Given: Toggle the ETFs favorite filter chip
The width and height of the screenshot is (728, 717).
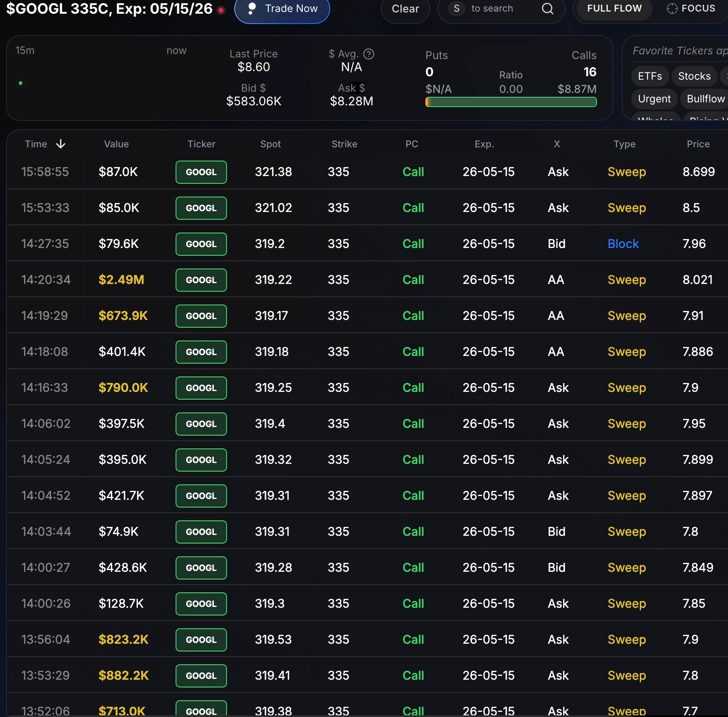Looking at the screenshot, I should click(x=650, y=76).
